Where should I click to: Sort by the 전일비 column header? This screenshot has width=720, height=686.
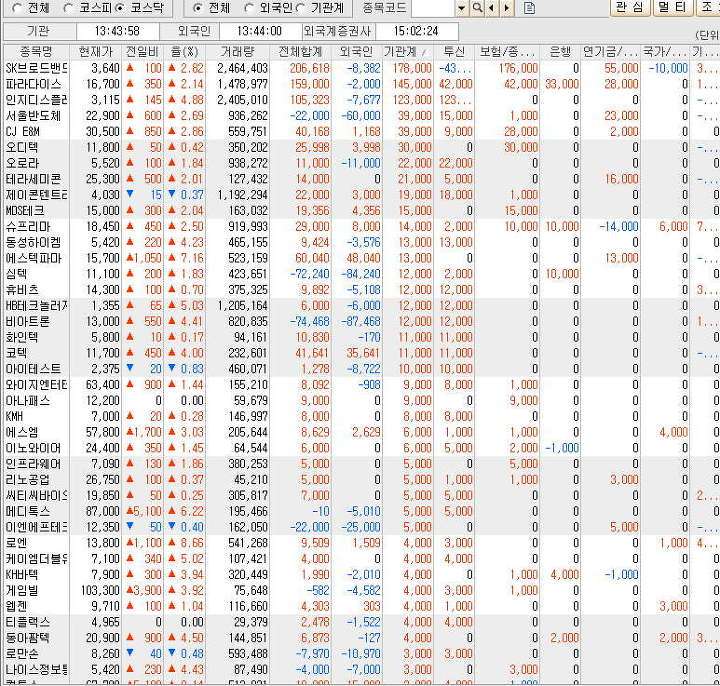coord(142,51)
